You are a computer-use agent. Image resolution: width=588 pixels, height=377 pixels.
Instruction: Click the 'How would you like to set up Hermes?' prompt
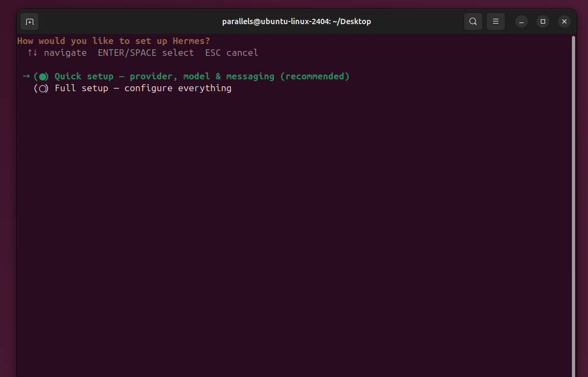pos(114,41)
